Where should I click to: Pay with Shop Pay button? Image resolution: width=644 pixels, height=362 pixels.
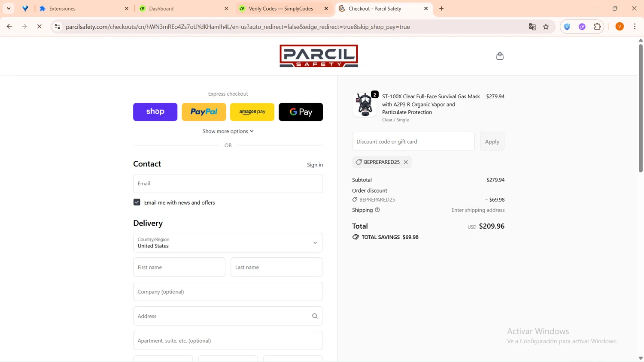[x=155, y=112]
